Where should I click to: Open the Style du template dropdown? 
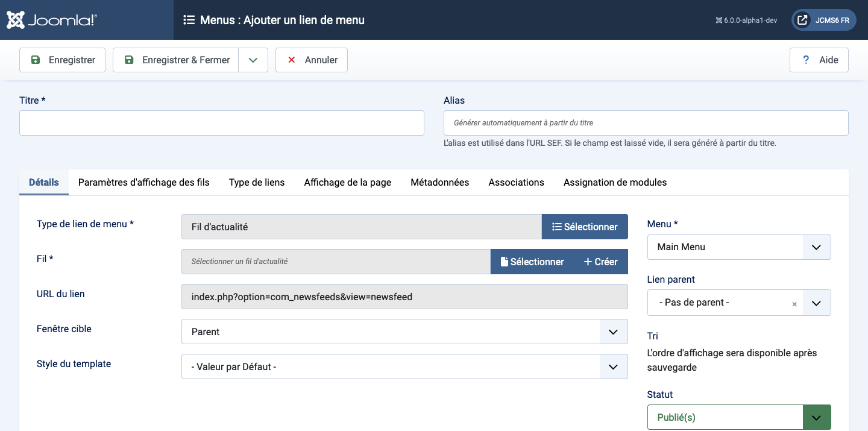tap(404, 367)
